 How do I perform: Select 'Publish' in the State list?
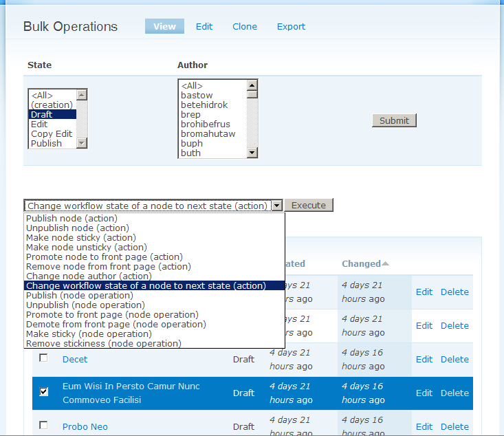click(47, 144)
